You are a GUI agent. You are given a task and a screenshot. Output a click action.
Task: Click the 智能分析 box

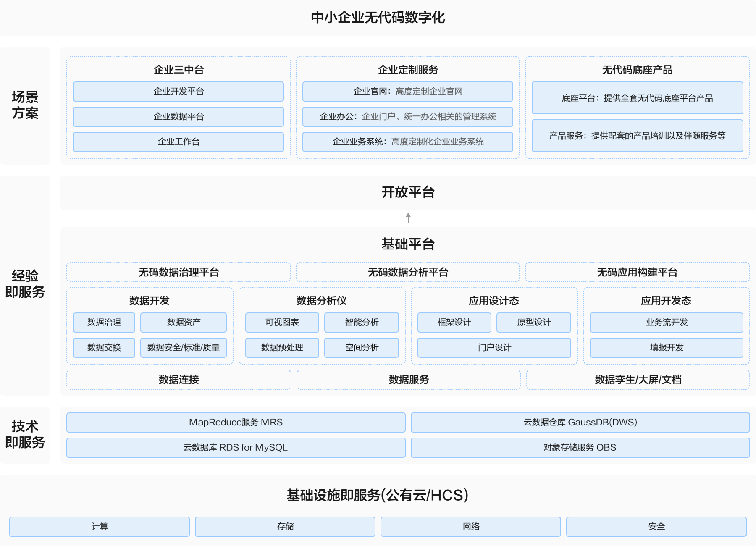[362, 323]
